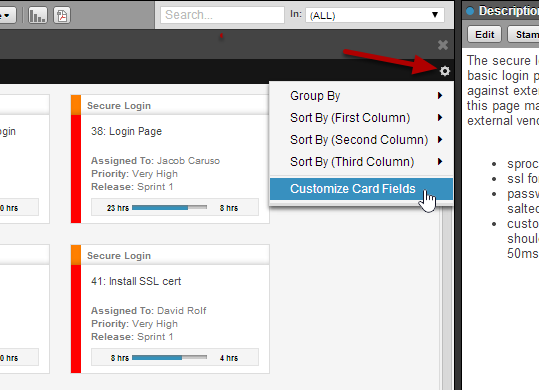Screen dimensions: 539x390
Task: Focus the Search input field
Action: (x=222, y=15)
